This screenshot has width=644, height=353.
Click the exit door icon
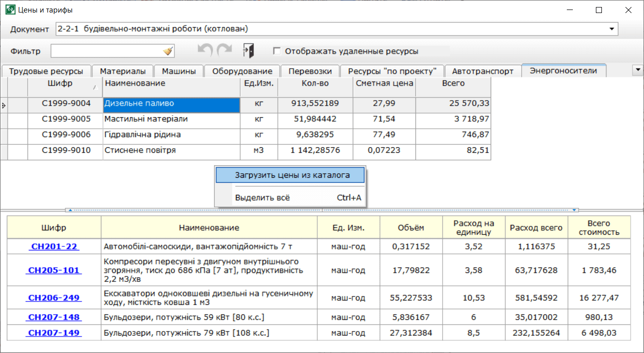coord(249,51)
